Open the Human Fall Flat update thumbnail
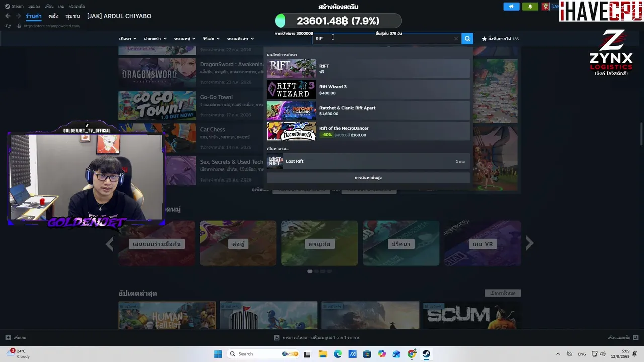This screenshot has height=362, width=644. (167, 315)
